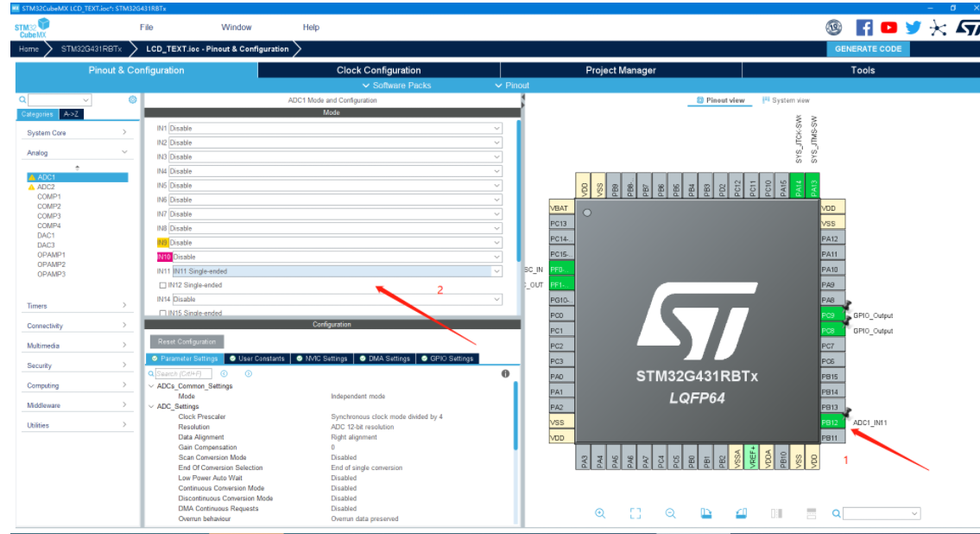Click the Mode panel vertical scrollbar
The image size is (980, 534).
coord(518,191)
